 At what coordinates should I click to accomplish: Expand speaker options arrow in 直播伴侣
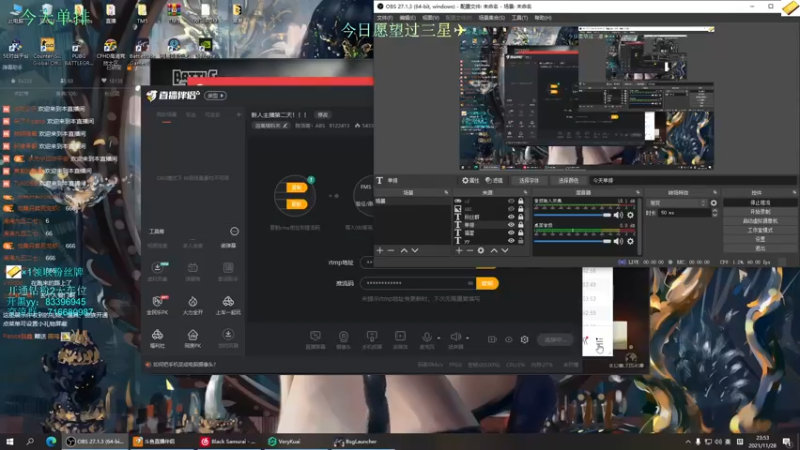click(x=467, y=338)
